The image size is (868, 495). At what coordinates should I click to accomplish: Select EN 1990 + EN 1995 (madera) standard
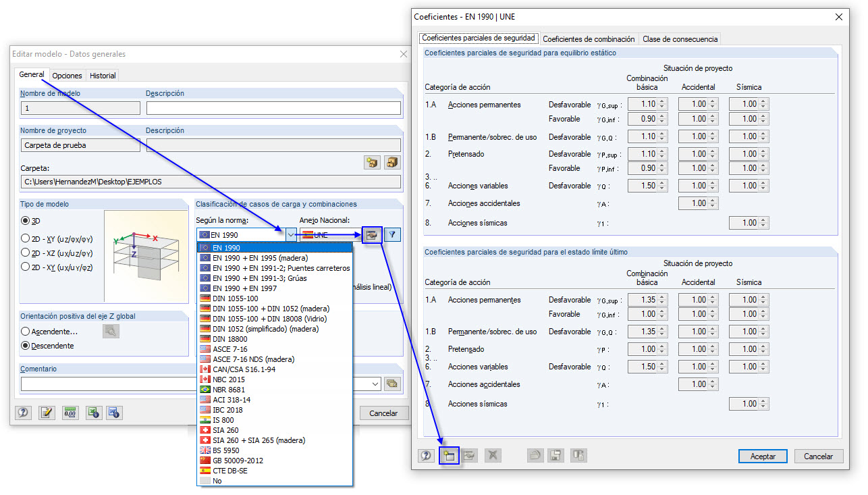(275, 258)
